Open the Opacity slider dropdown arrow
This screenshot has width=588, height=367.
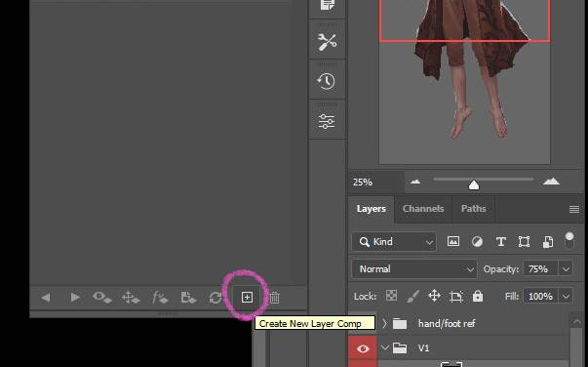point(566,269)
